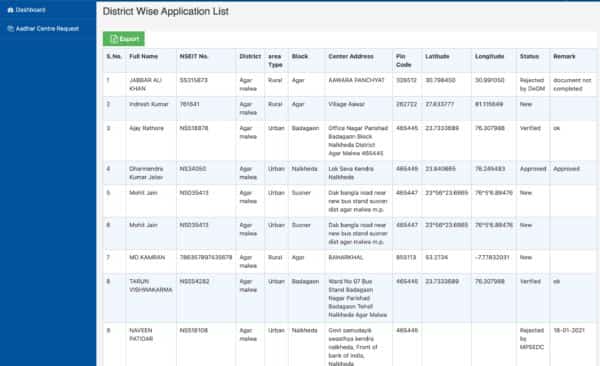Click longitude value in MD KAMRAN row
The image size is (600, 366).
pyautogui.click(x=492, y=258)
